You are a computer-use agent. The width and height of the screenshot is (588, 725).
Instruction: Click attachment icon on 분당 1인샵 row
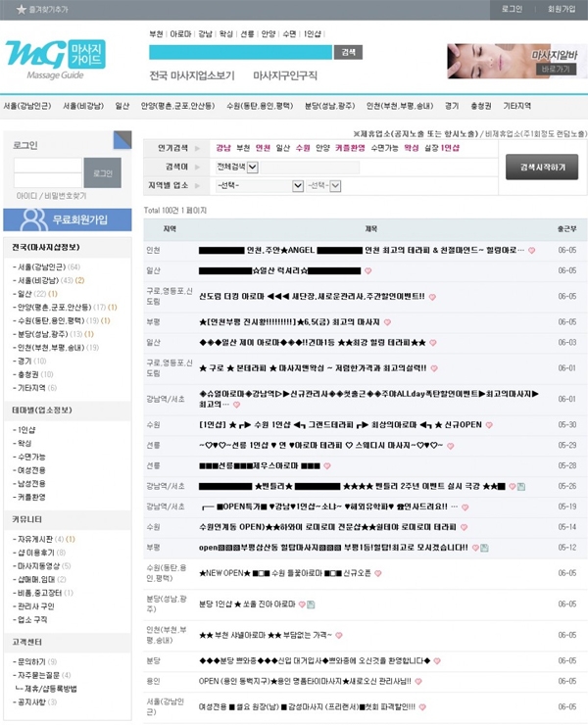click(x=311, y=604)
